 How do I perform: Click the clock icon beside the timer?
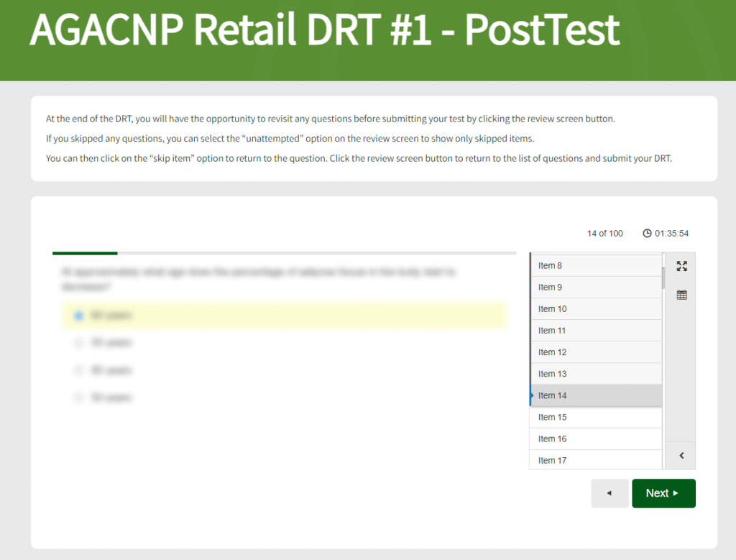pyautogui.click(x=647, y=234)
